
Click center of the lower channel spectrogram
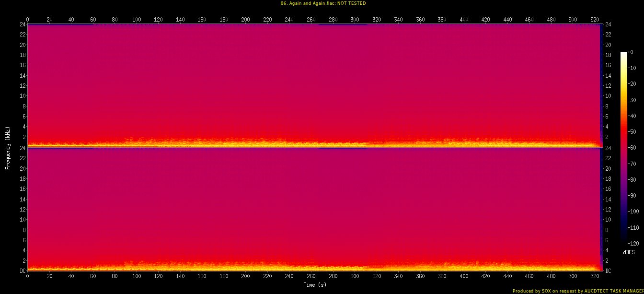pos(314,209)
